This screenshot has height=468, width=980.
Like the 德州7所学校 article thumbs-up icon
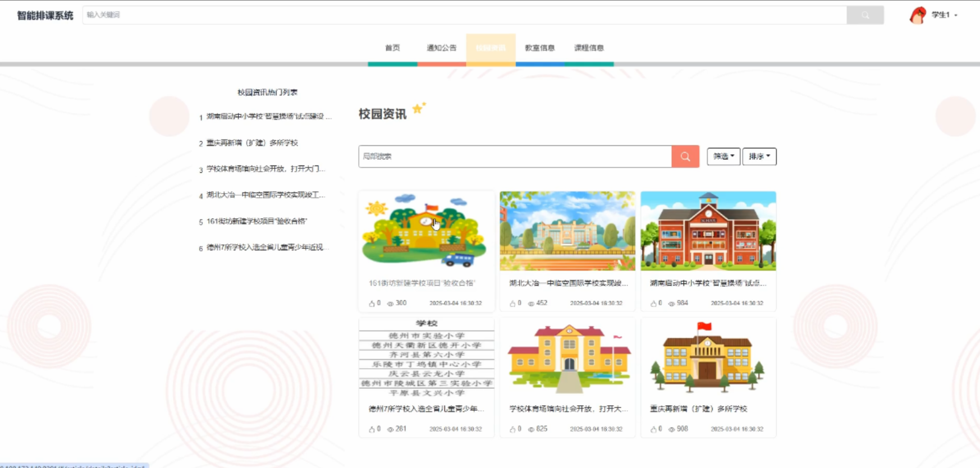point(372,429)
